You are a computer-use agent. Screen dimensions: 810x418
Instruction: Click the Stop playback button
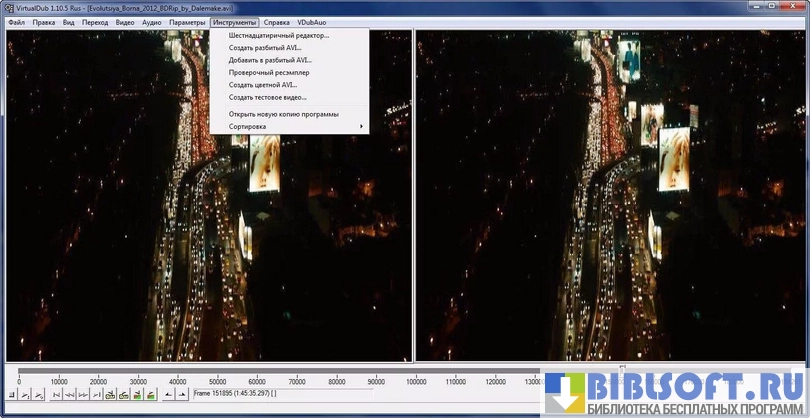pos(11,395)
